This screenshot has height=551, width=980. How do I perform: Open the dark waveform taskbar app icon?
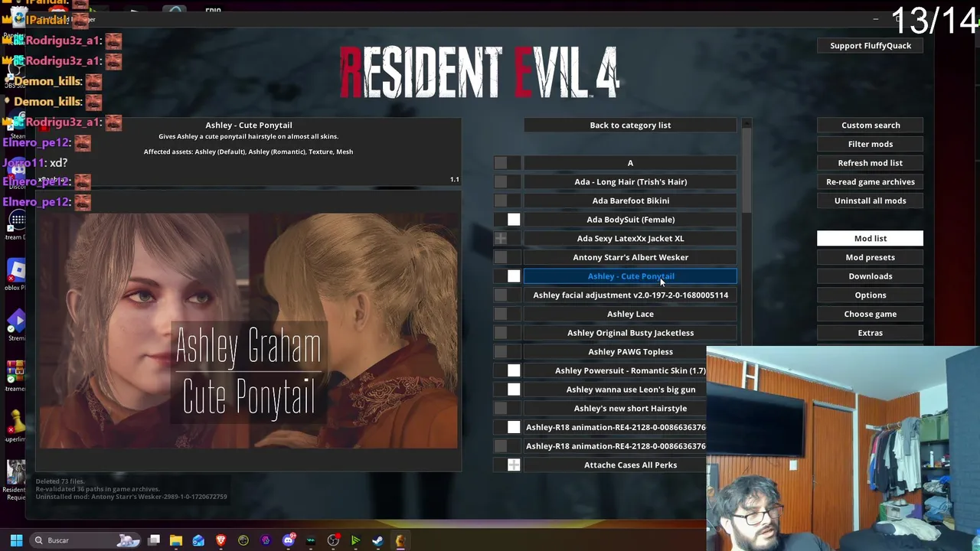(x=311, y=540)
